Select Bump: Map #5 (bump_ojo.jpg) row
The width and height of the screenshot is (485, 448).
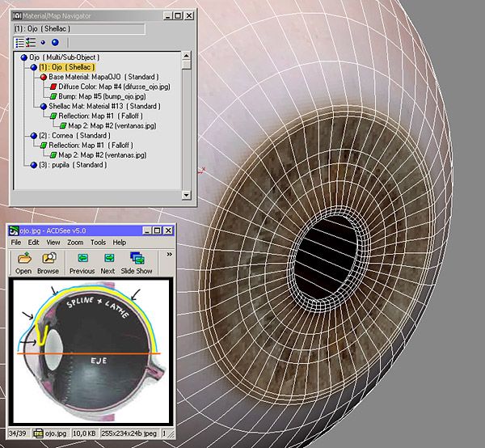point(102,96)
